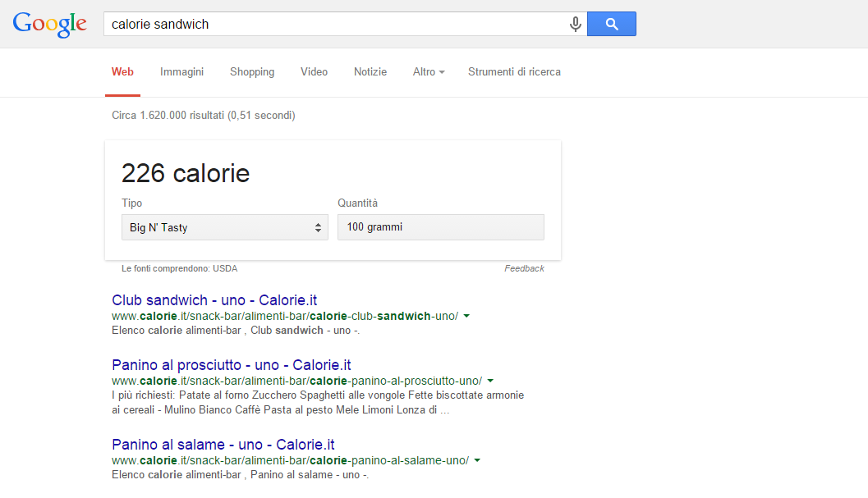Open 'Panino al prosciutto - uno' result
Viewport: 868px width, 498px height.
point(232,364)
